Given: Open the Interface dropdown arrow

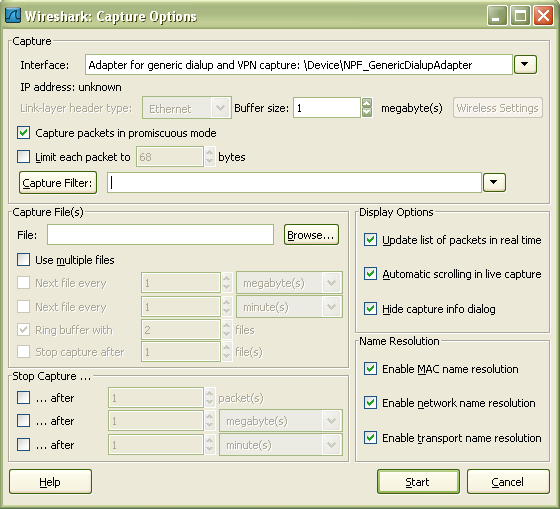Looking at the screenshot, I should pos(525,65).
